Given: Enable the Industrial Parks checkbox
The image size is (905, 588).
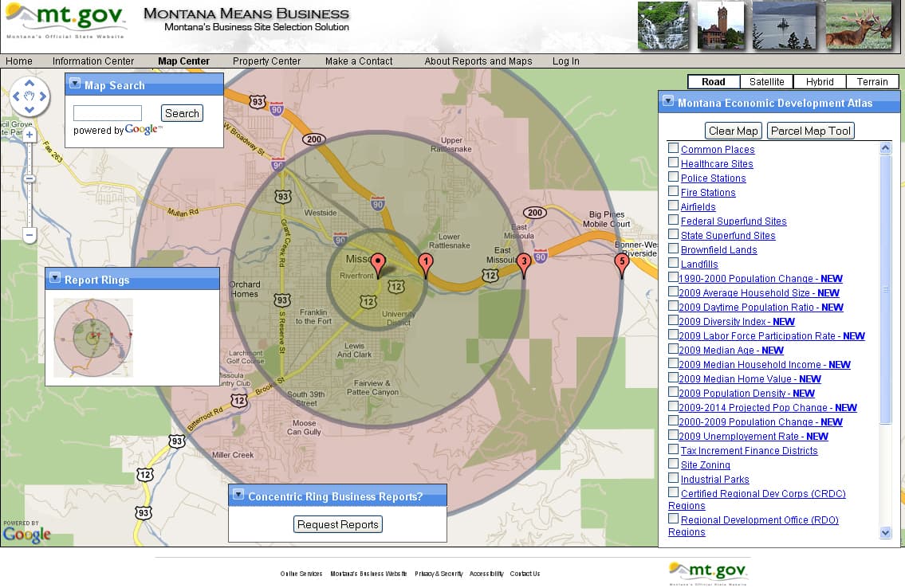Looking at the screenshot, I should pyautogui.click(x=672, y=479).
